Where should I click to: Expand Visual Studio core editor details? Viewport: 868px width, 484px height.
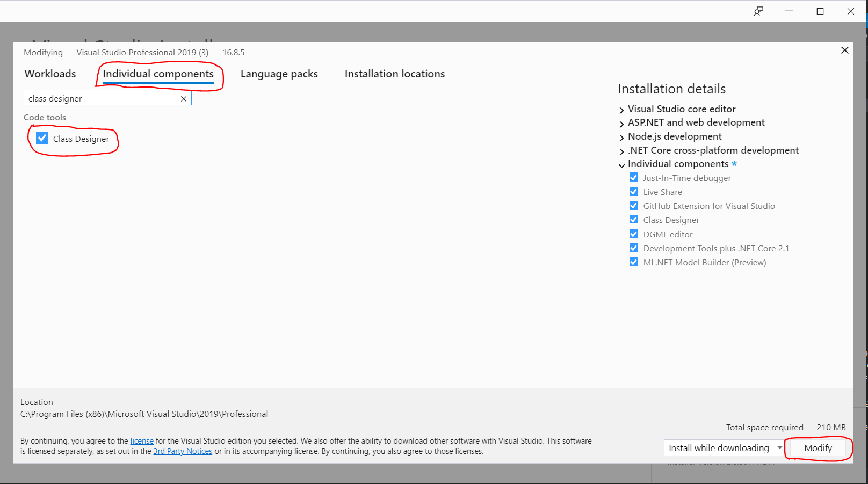click(621, 110)
